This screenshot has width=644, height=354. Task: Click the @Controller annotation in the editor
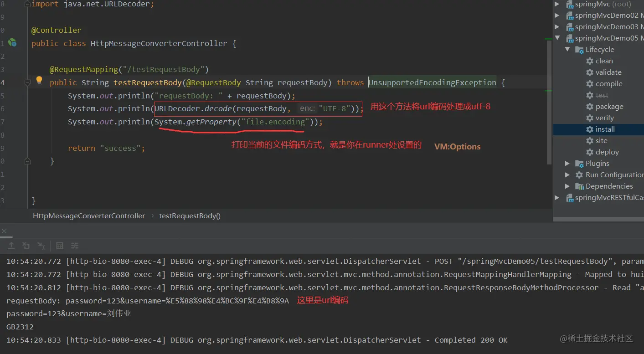pyautogui.click(x=57, y=30)
